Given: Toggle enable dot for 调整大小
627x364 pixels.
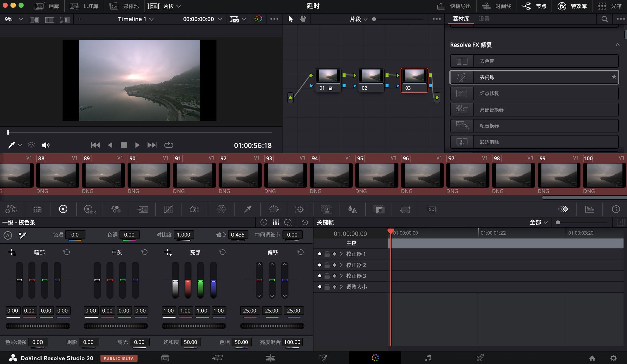Looking at the screenshot, I should 319,287.
